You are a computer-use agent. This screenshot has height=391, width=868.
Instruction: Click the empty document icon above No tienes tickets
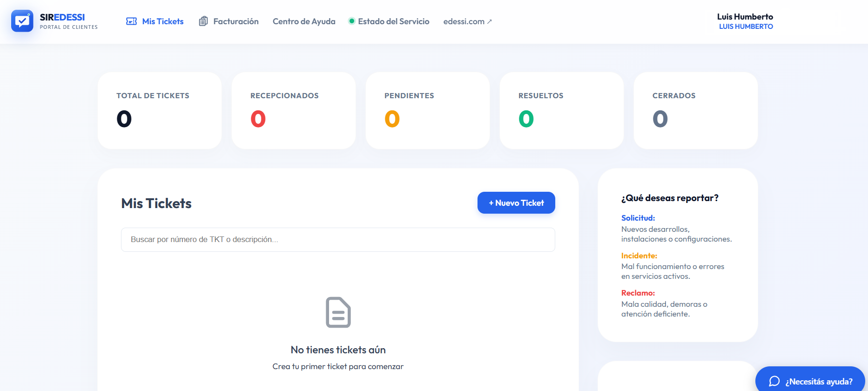pyautogui.click(x=338, y=312)
